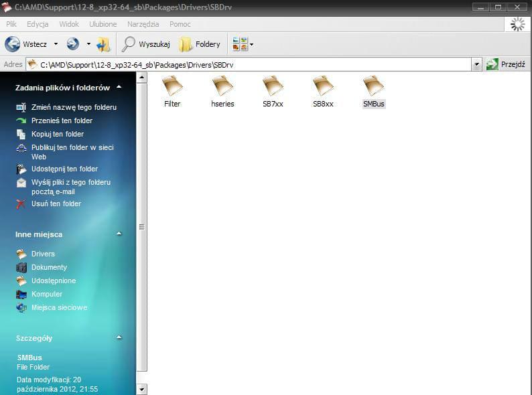The image size is (532, 395).
Task: Click sidebar scrollbar down arrow
Action: click(141, 389)
